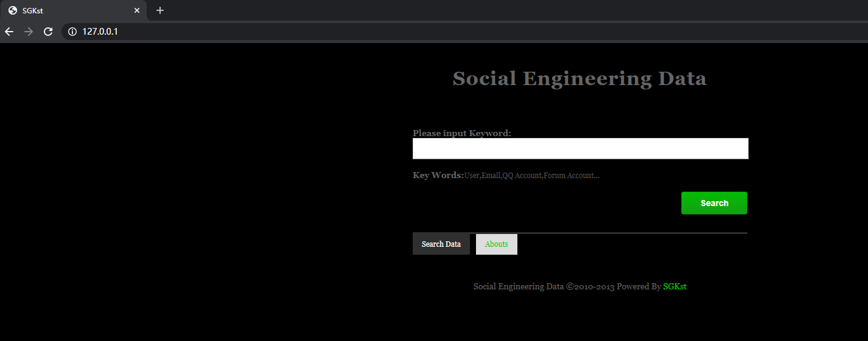Screen dimensions: 868x341
Task: Follow the green SGKst footer link
Action: (x=674, y=286)
